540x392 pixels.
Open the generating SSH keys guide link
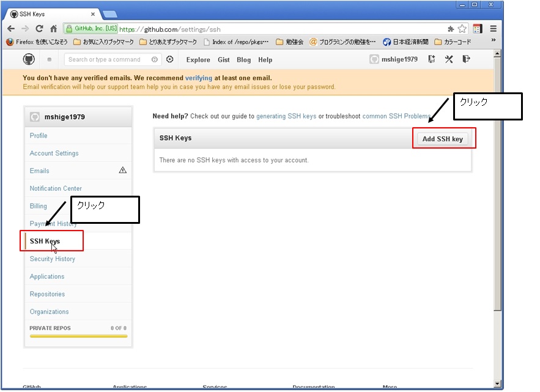click(x=286, y=116)
